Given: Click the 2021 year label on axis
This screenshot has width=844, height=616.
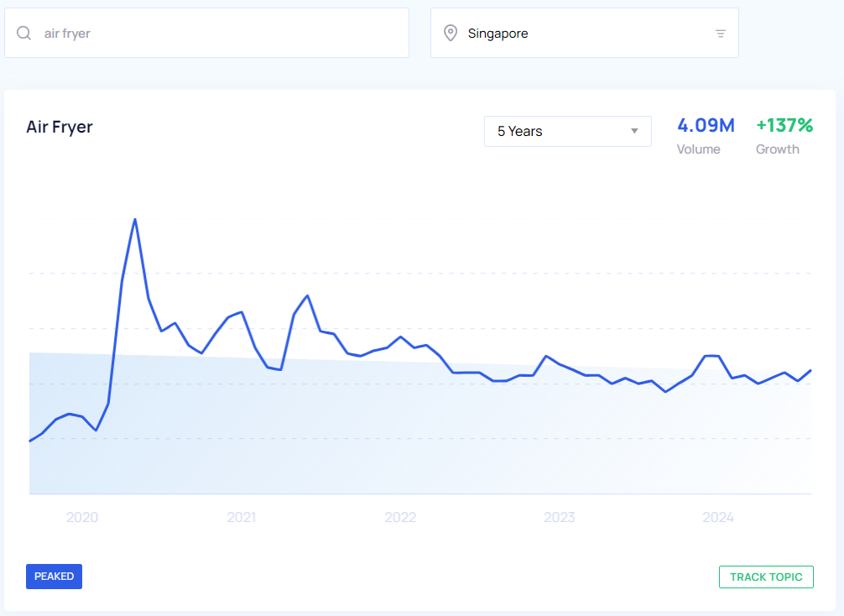Looking at the screenshot, I should click(241, 517).
